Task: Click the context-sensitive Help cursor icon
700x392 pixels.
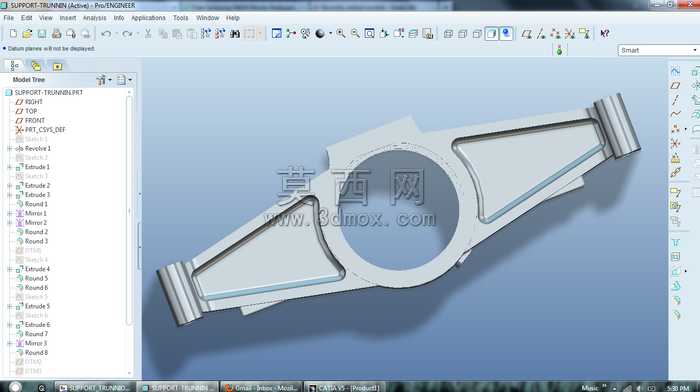Action: 605,33
